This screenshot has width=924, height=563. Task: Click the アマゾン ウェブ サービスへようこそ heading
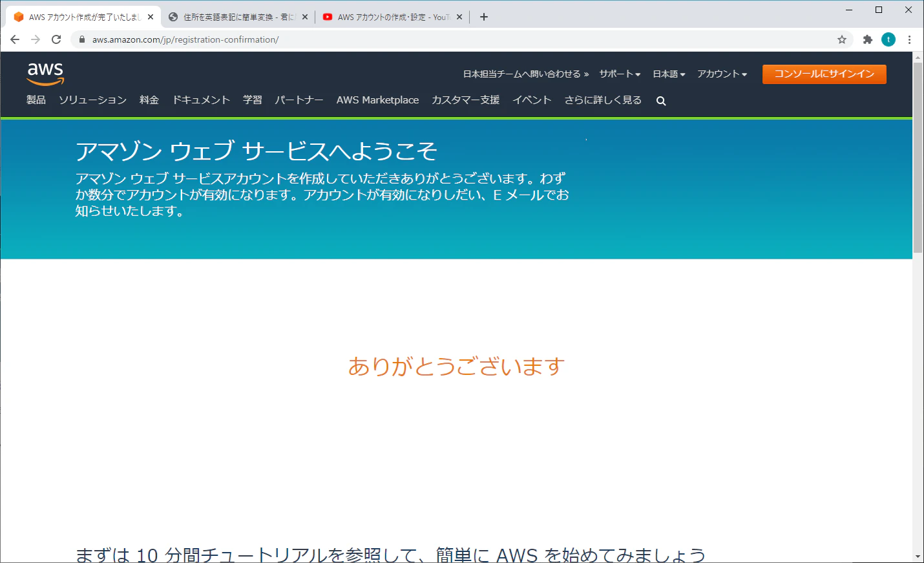pos(257,151)
